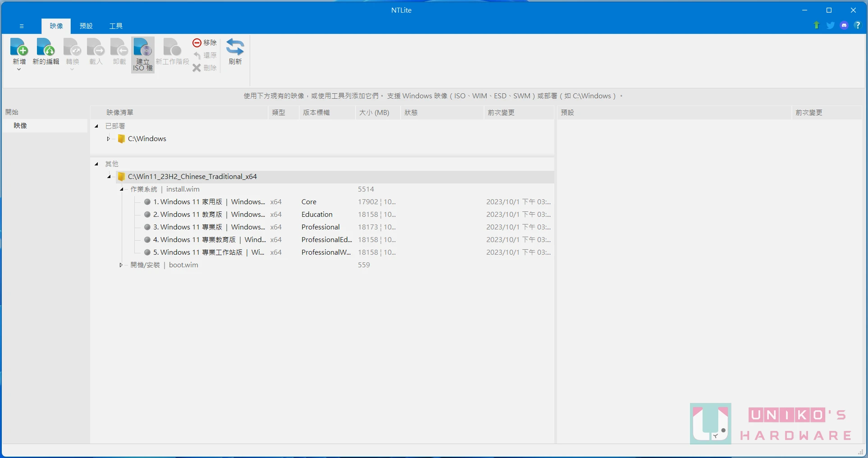This screenshot has width=868, height=458.
Task: Open the Twitter bird icon
Action: (x=830, y=25)
